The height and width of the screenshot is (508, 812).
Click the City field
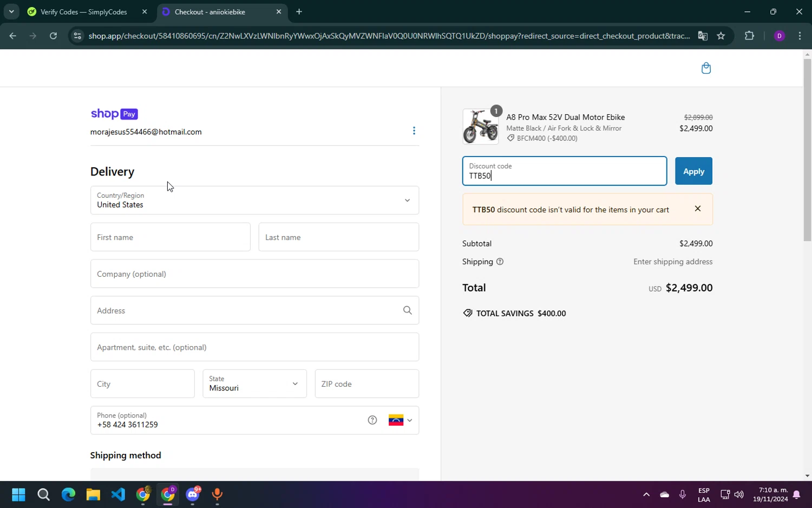click(x=142, y=383)
